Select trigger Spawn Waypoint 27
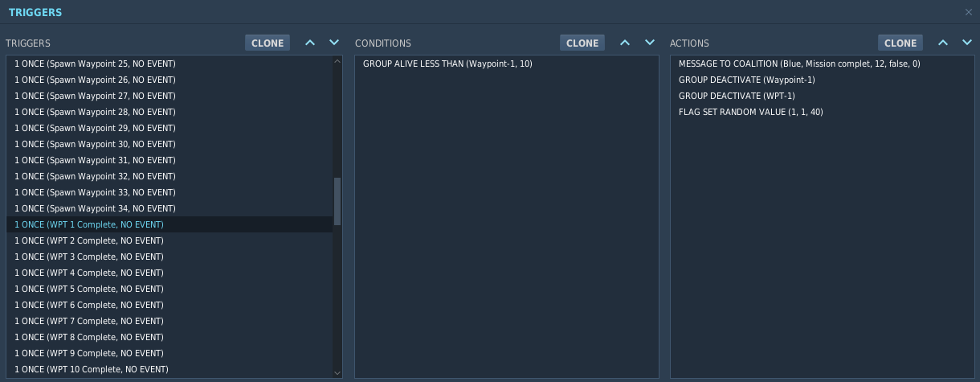980x382 pixels. tap(169, 96)
